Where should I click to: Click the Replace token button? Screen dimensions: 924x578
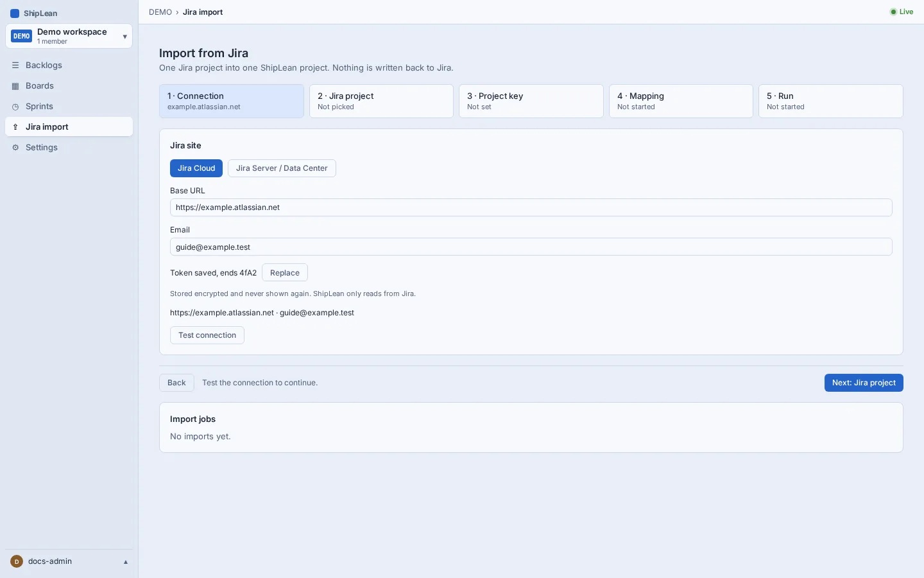pyautogui.click(x=285, y=273)
